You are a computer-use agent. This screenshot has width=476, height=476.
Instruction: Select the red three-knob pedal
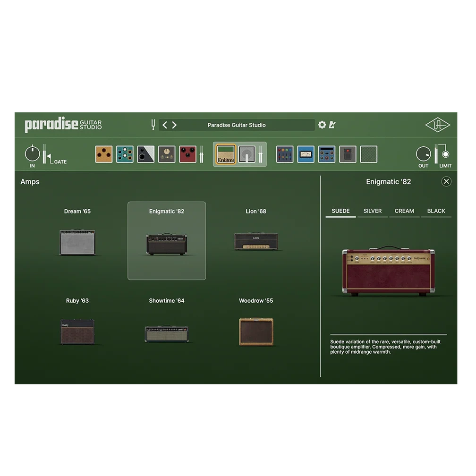(x=187, y=154)
